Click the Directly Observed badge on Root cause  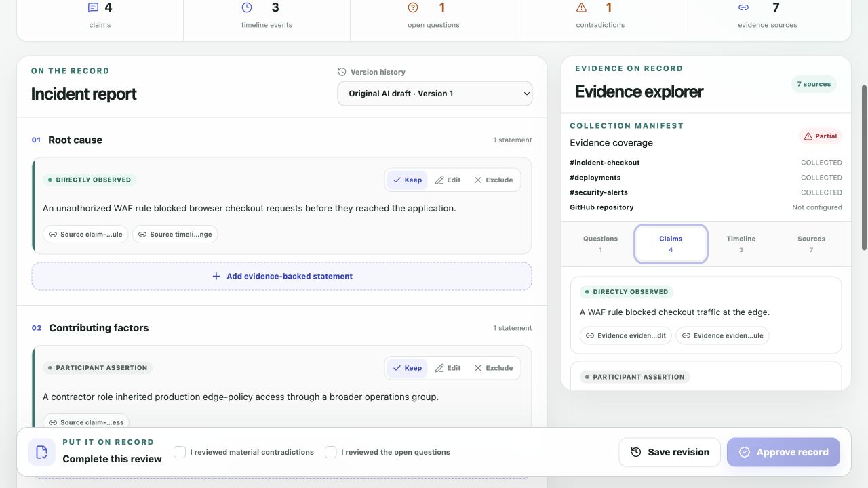coord(90,180)
